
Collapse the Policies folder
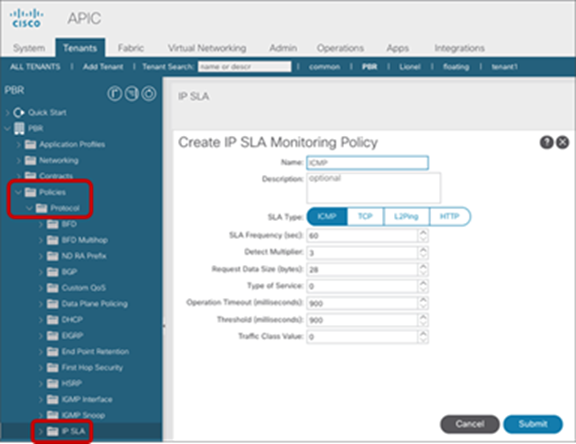pyautogui.click(x=18, y=192)
